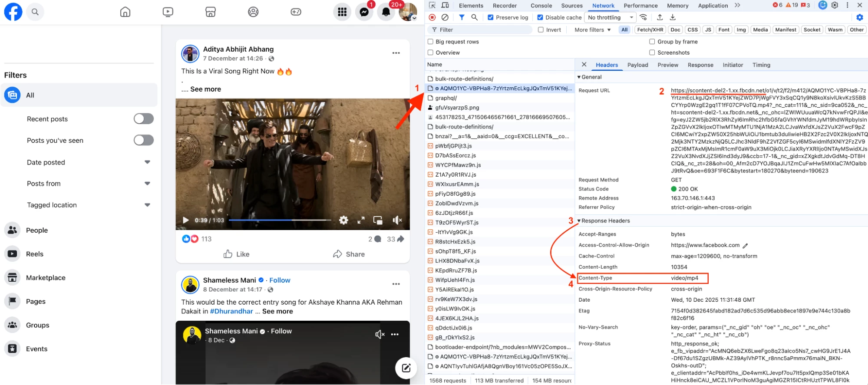Open #Dhurandhar hashtag link
This screenshot has width=868, height=385.
231,311
